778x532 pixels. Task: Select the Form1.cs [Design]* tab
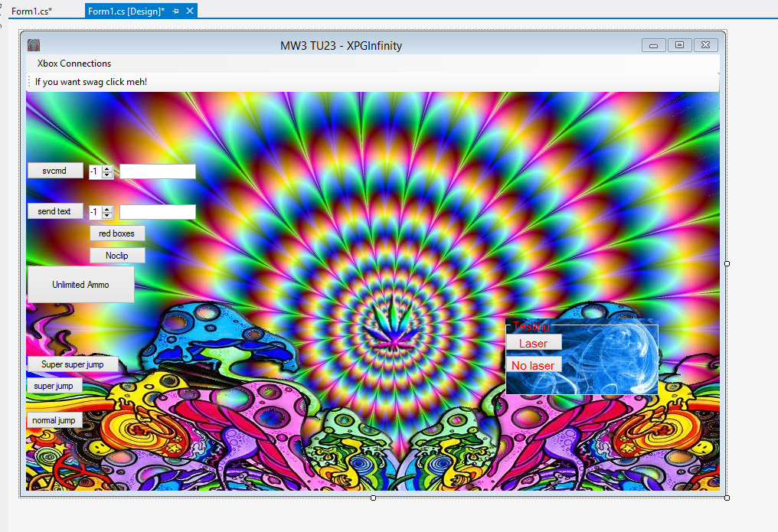click(126, 11)
